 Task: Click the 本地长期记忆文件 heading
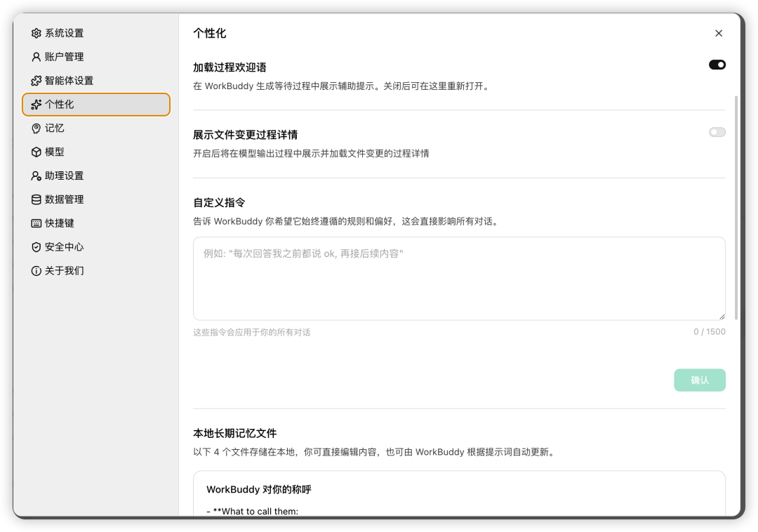235,434
